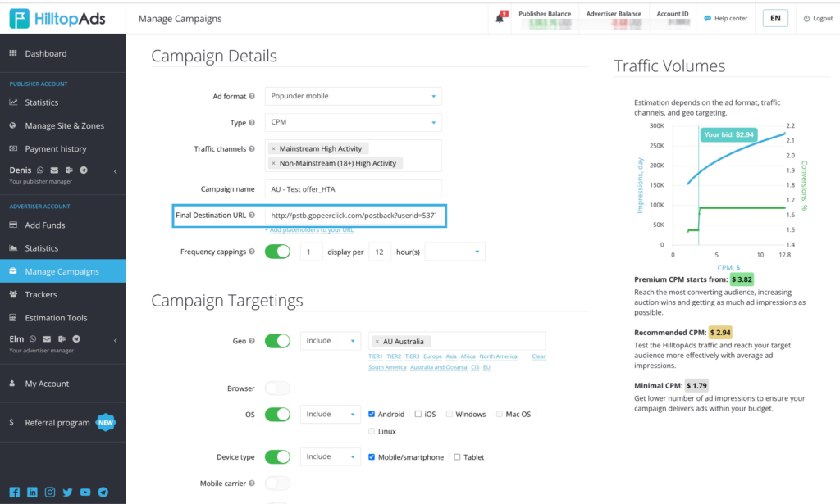Open the Instagram page icon
Image resolution: width=840 pixels, height=504 pixels.
(x=50, y=493)
